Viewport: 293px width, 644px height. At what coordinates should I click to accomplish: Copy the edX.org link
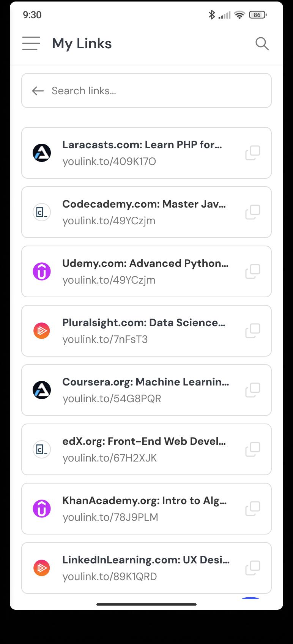point(253,449)
